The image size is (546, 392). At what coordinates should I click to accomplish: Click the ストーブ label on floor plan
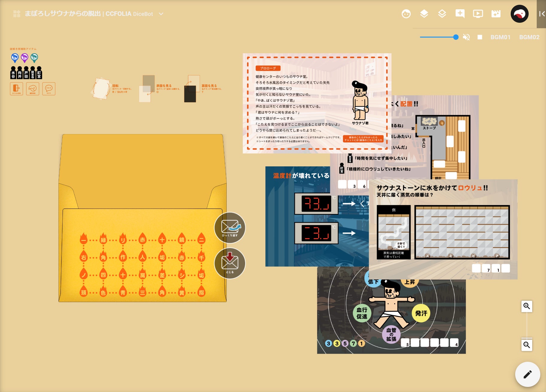pyautogui.click(x=429, y=128)
